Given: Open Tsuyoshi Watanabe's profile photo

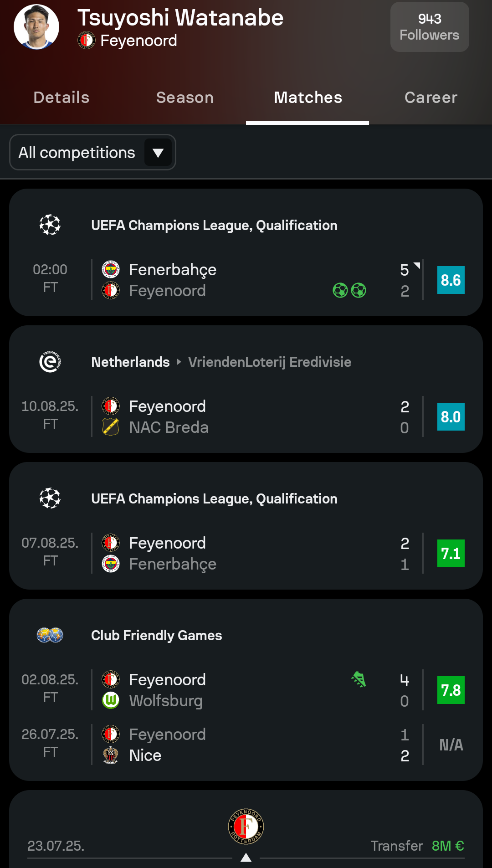Looking at the screenshot, I should (36, 27).
